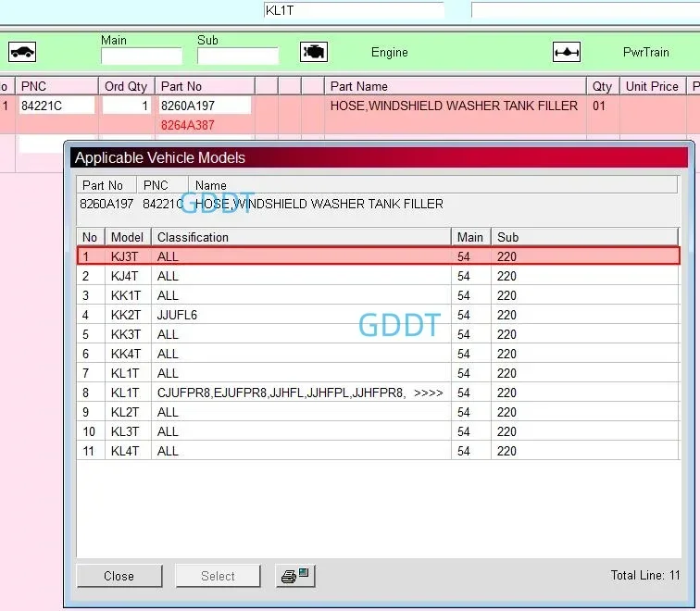
Task: Click the car body icon in green toolbar
Action: 22,52
